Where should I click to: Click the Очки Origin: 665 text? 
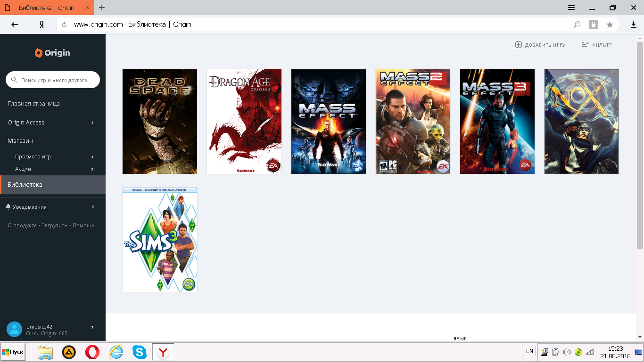click(x=47, y=334)
